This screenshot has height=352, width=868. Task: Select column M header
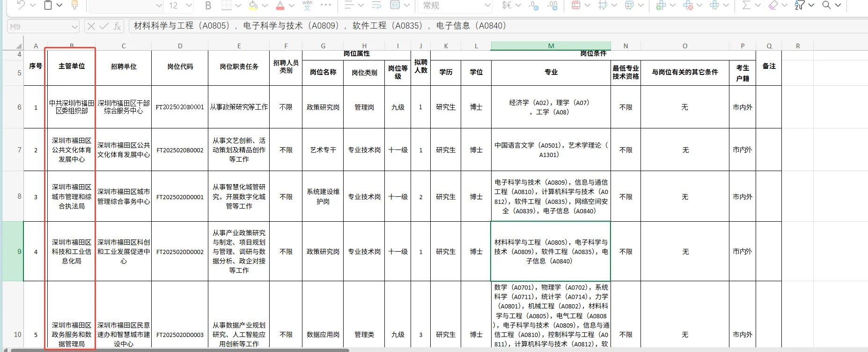coord(551,46)
